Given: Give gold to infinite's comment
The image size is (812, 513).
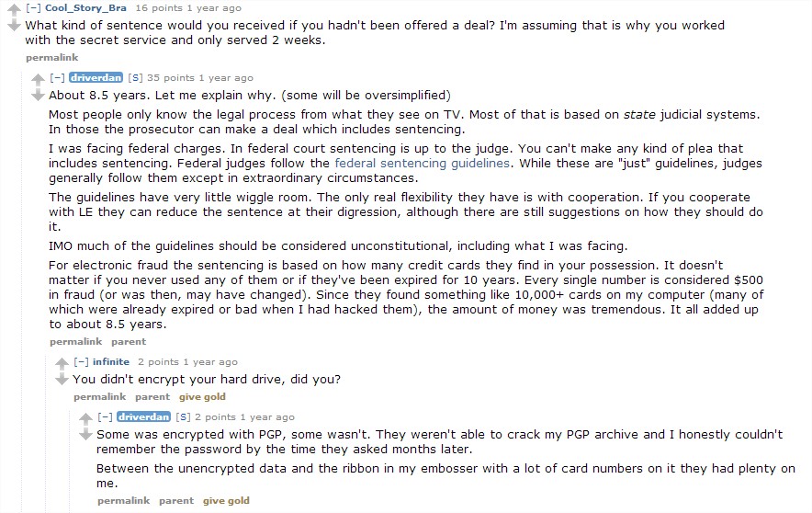Looking at the screenshot, I should (202, 397).
